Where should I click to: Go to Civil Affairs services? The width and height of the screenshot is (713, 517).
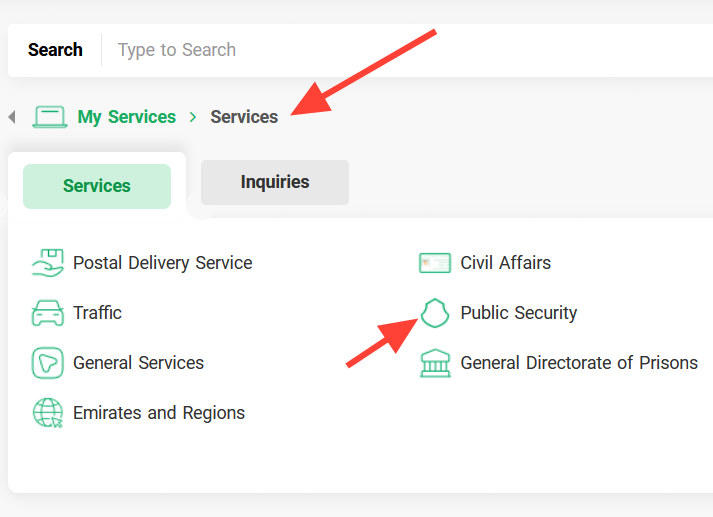506,263
